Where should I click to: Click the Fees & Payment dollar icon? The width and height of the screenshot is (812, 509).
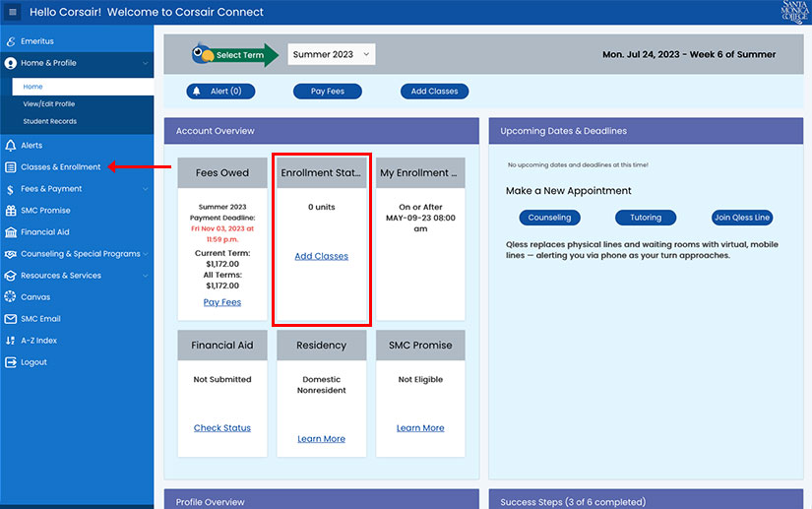point(11,189)
